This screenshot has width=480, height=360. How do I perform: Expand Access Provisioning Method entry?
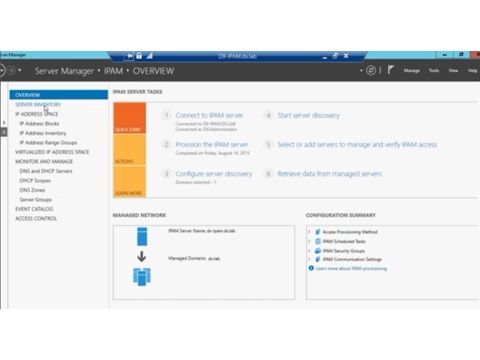click(x=309, y=232)
